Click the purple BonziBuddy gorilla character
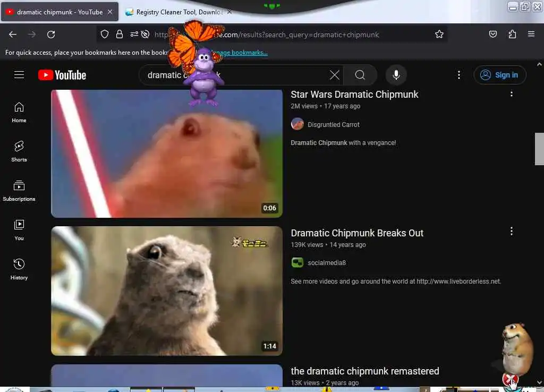The width and height of the screenshot is (544, 392). point(203,78)
